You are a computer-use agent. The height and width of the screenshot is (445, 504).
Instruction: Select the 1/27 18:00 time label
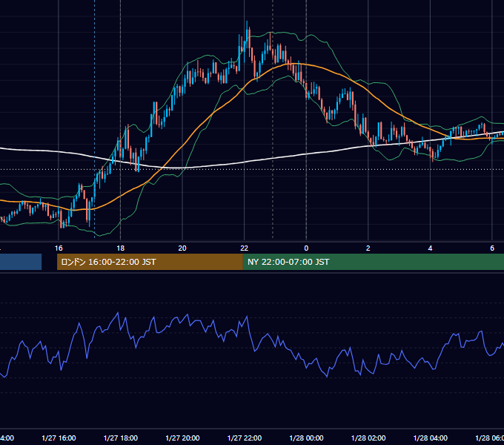pyautogui.click(x=121, y=438)
